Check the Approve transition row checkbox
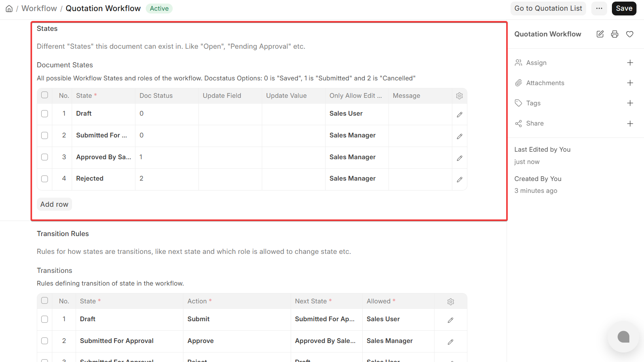Viewport: 644px width, 362px height. pos(45,341)
